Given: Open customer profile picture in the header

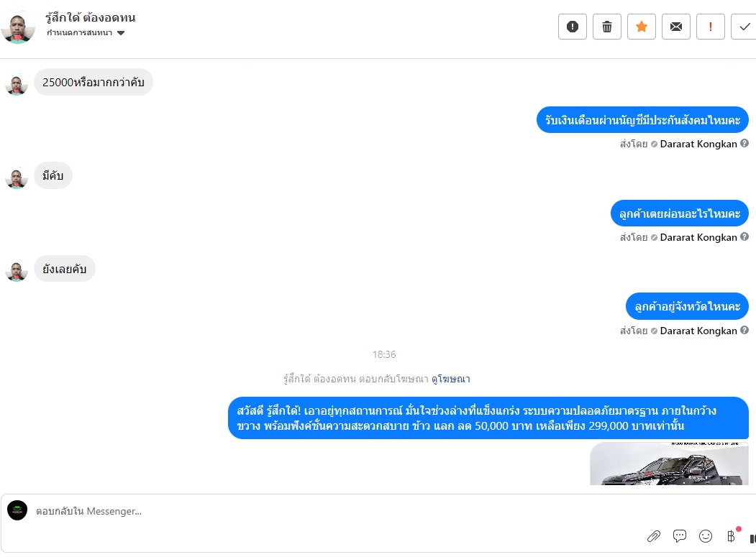Looking at the screenshot, I should point(18,27).
